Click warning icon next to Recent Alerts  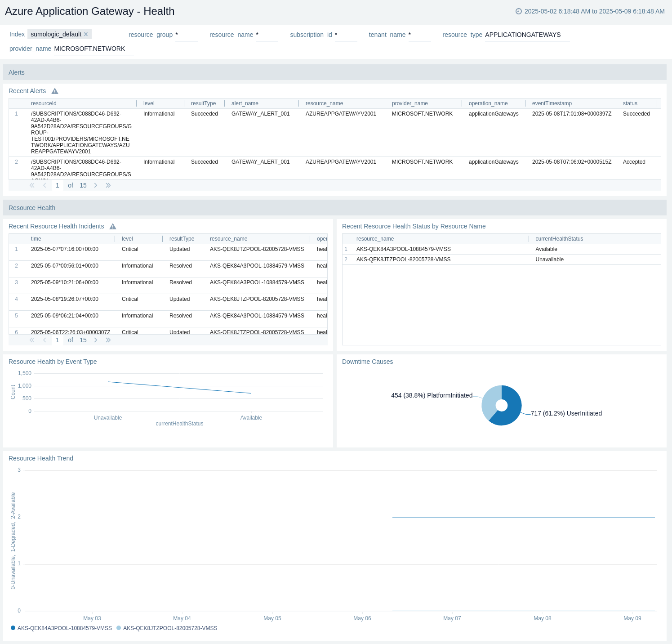55,91
